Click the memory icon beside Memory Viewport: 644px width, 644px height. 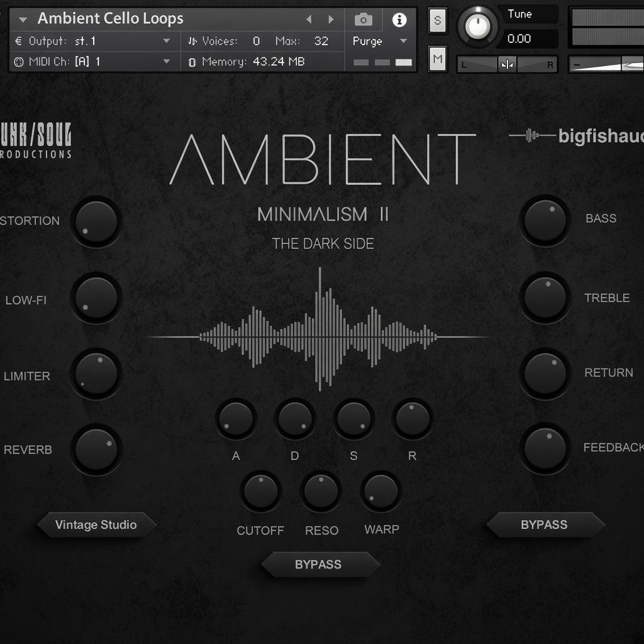192,62
